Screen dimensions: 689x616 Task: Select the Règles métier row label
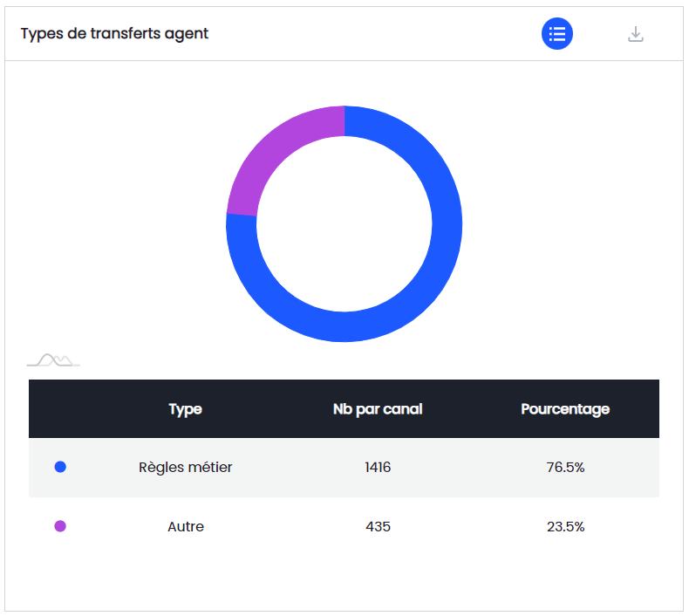[185, 467]
